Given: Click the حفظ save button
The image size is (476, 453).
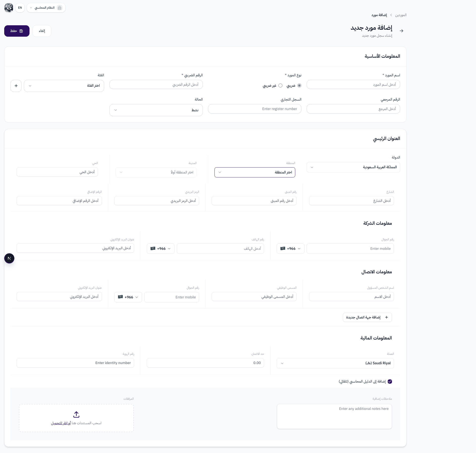Looking at the screenshot, I should click(x=17, y=31).
